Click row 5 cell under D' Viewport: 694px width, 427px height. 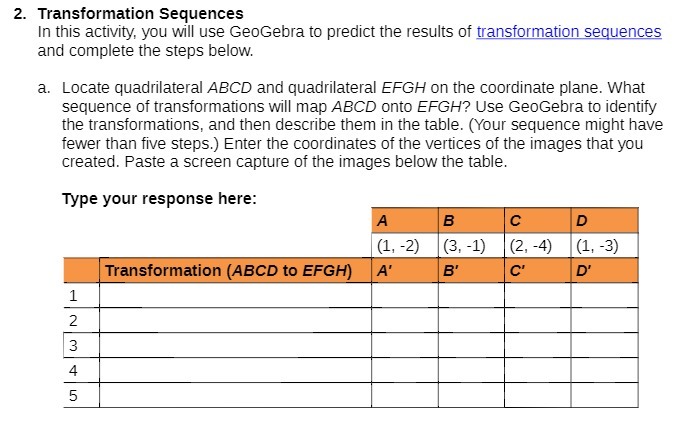click(605, 395)
